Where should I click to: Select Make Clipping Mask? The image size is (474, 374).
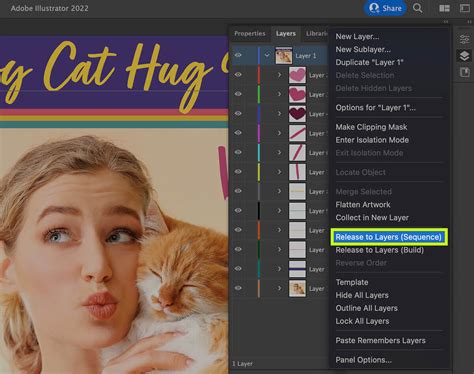371,127
